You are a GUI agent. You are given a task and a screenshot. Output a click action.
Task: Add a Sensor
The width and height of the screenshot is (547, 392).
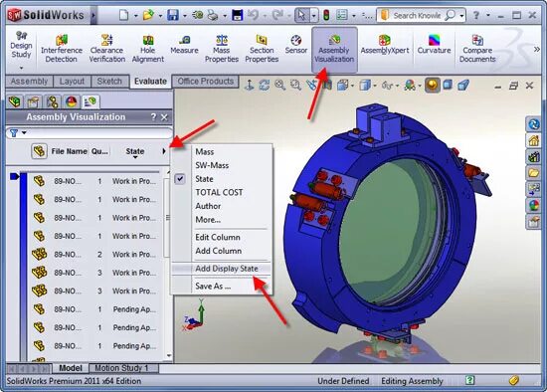(295, 45)
